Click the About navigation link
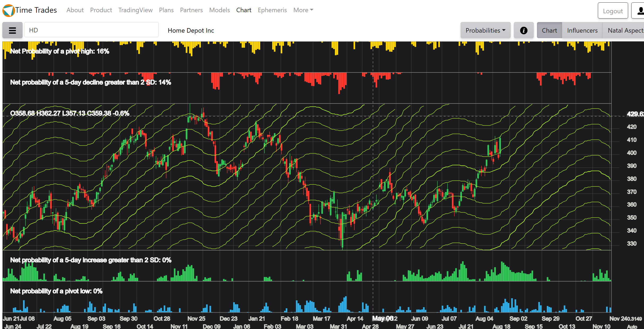This screenshot has height=329, width=644. pos(75,10)
